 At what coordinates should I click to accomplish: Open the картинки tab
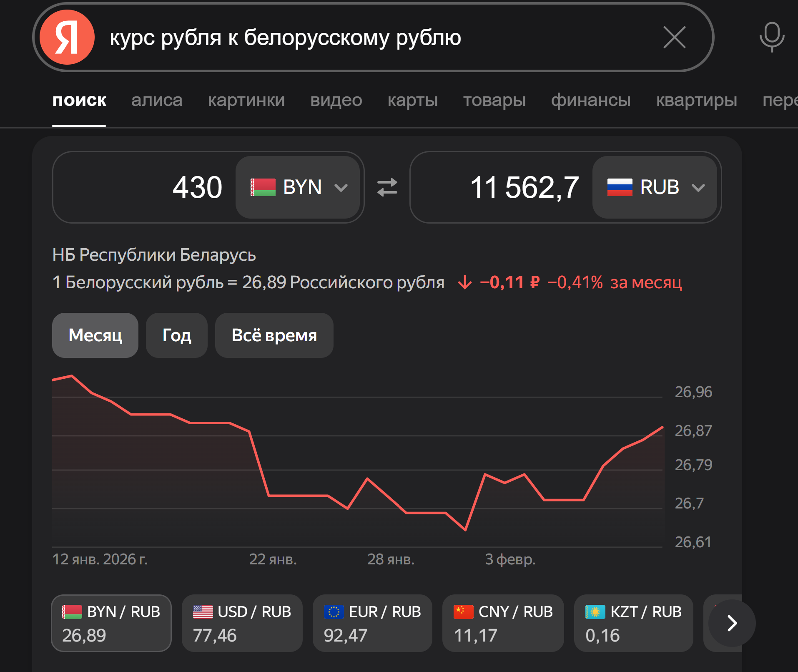pyautogui.click(x=246, y=100)
